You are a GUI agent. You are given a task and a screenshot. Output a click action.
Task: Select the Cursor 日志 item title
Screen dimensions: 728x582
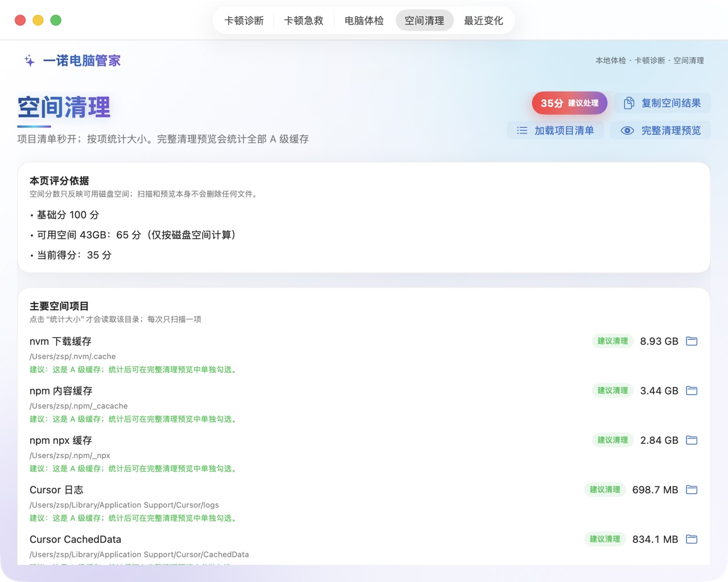click(56, 489)
